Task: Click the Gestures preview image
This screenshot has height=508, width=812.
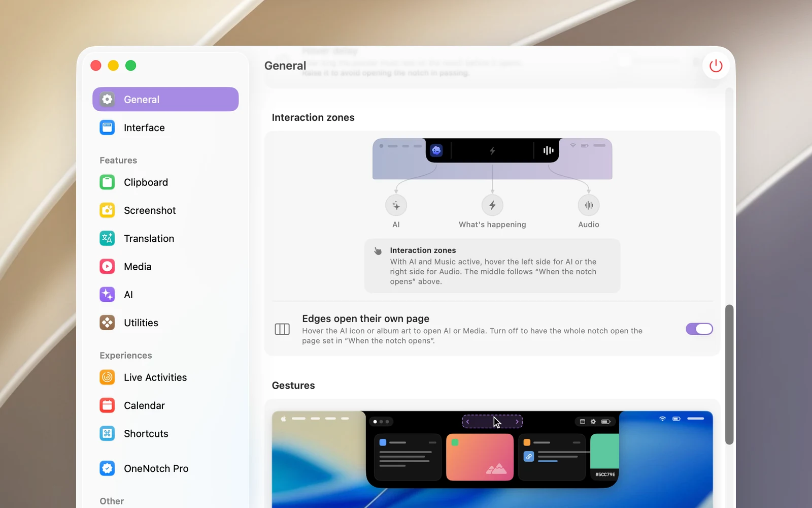Action: click(492, 459)
